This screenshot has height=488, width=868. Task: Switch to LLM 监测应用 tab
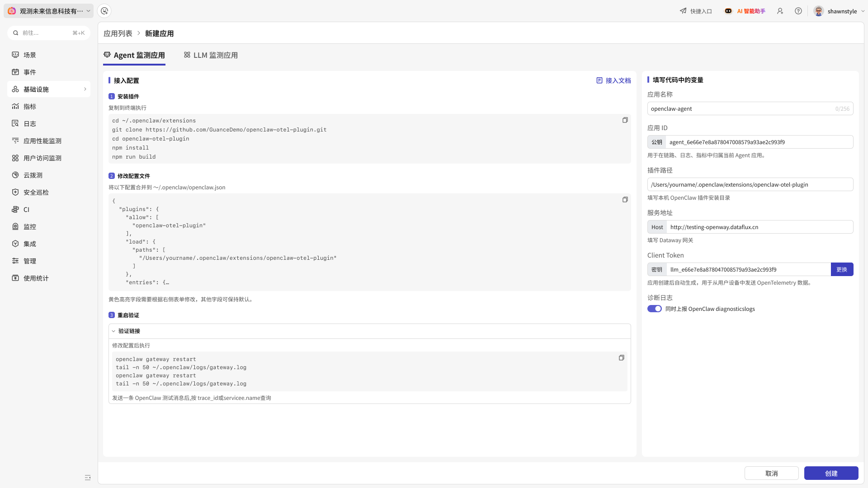tap(211, 55)
